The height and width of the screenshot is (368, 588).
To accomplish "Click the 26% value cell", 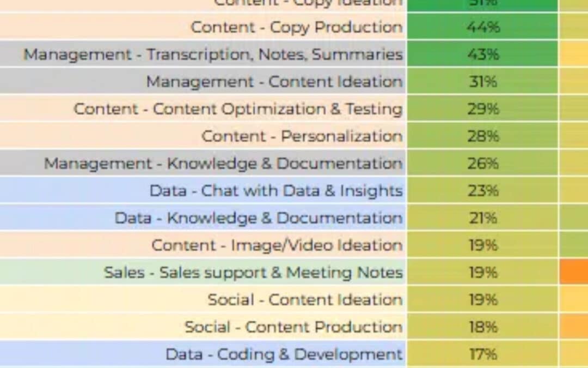I will point(482,164).
